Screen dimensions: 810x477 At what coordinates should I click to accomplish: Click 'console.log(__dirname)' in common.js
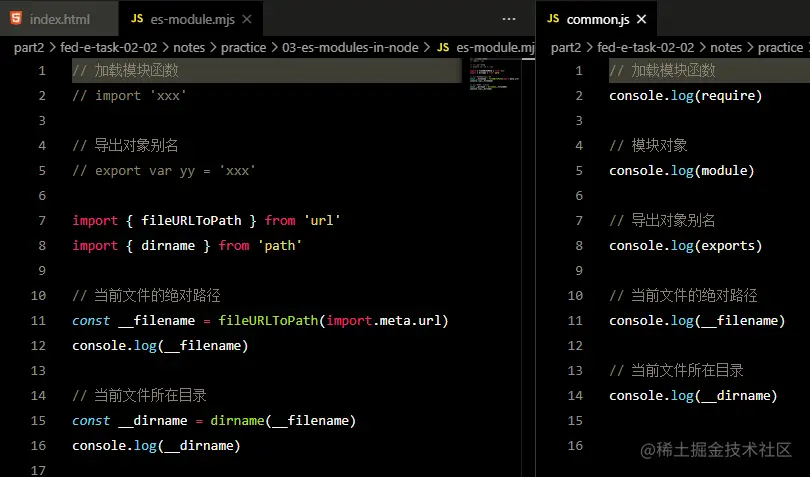[x=693, y=395]
